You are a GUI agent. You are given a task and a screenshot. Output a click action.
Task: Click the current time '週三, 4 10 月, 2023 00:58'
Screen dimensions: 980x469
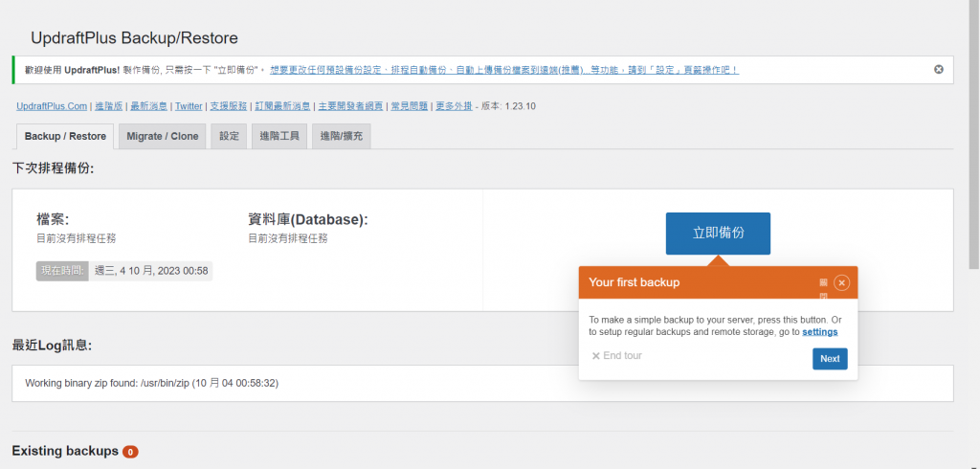tap(151, 271)
